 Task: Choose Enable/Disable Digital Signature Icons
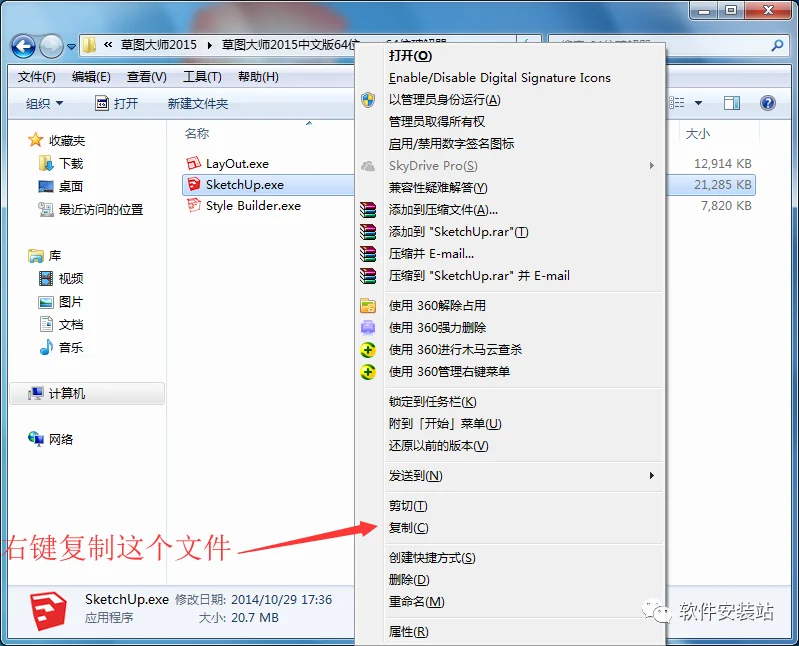(510, 77)
